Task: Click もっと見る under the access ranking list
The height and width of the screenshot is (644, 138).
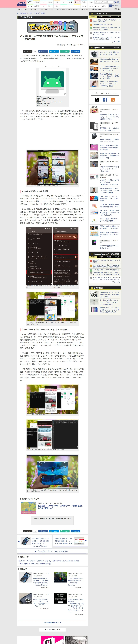Action: click(x=116, y=42)
